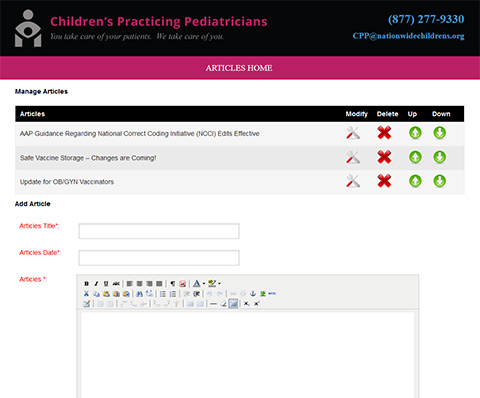Screen dimensions: 480x398
Task: Align editor text right
Action: point(149,283)
